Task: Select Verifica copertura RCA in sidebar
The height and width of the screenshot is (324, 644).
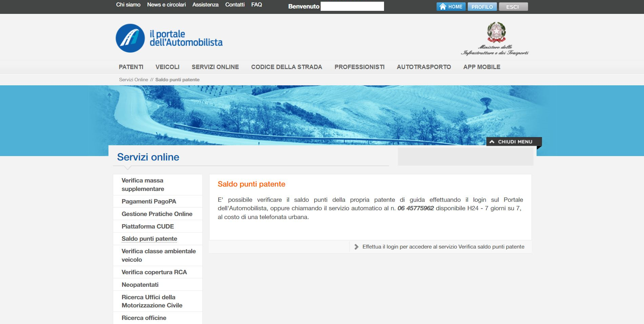Action: (x=158, y=272)
